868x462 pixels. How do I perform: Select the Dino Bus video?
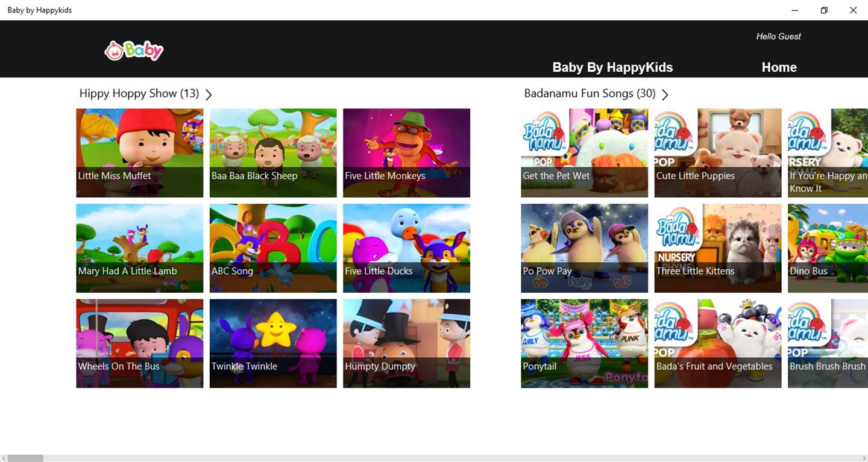click(828, 248)
